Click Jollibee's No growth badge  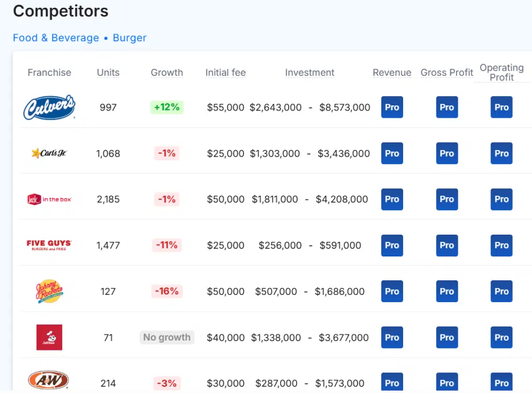167,337
